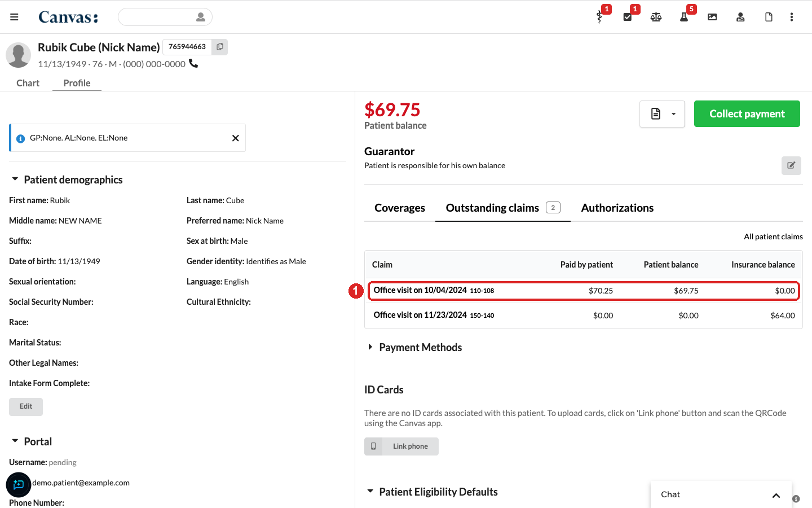Image resolution: width=812 pixels, height=508 pixels.
Task: Open the All patient claims link
Action: 773,237
